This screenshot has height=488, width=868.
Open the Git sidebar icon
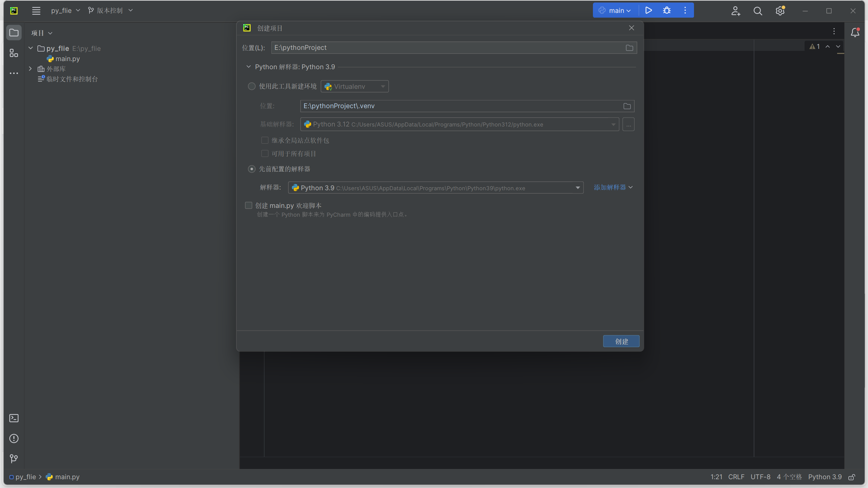point(14,458)
